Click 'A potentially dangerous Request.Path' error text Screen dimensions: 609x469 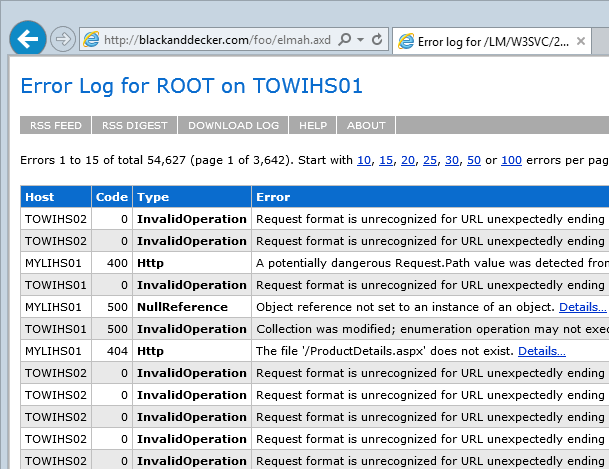point(432,263)
